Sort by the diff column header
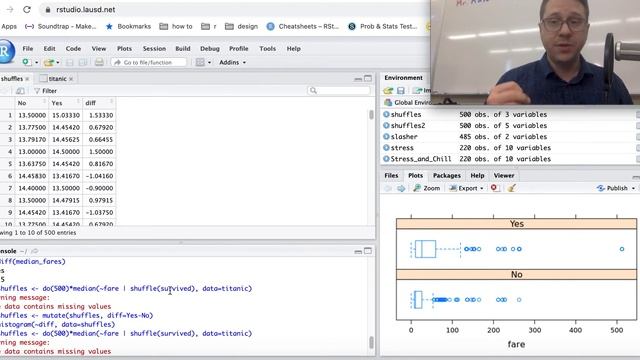 [x=99, y=103]
